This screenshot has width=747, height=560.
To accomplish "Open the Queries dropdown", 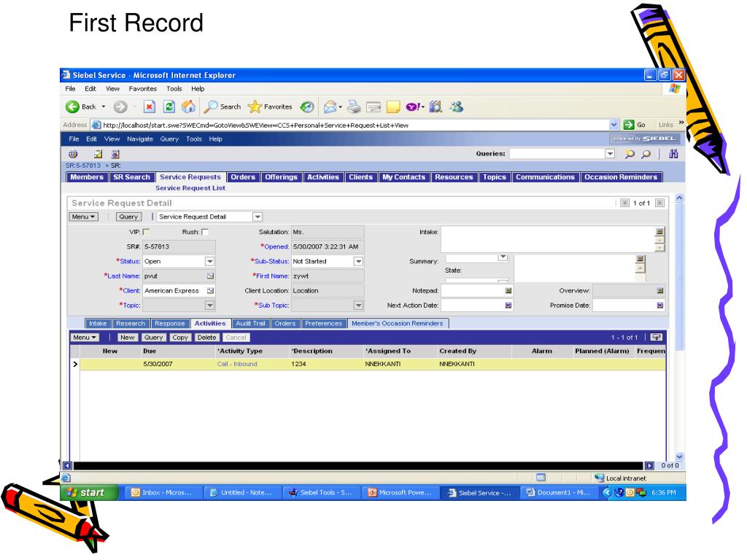I will pos(610,153).
